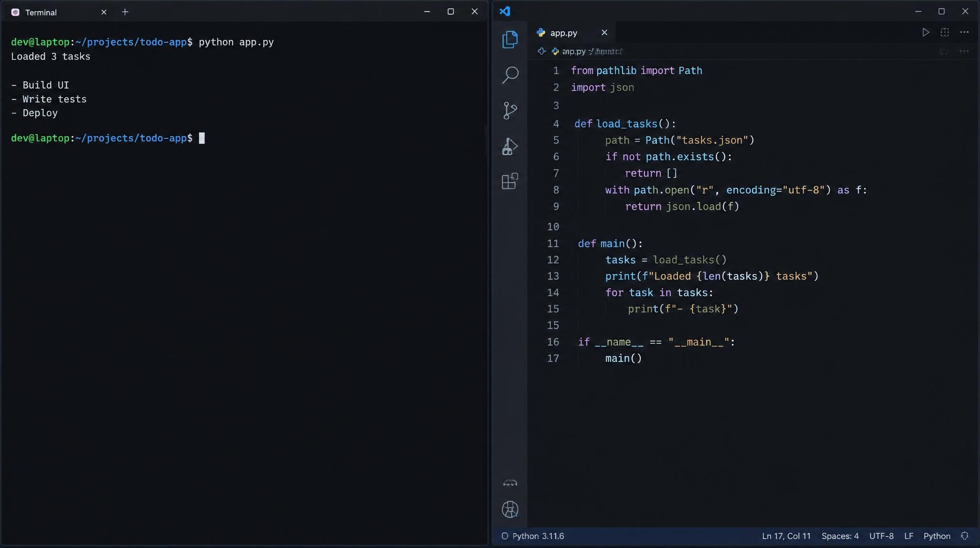Click breadcrumb navigation icon left of app.py
The image size is (980, 548).
coord(542,51)
